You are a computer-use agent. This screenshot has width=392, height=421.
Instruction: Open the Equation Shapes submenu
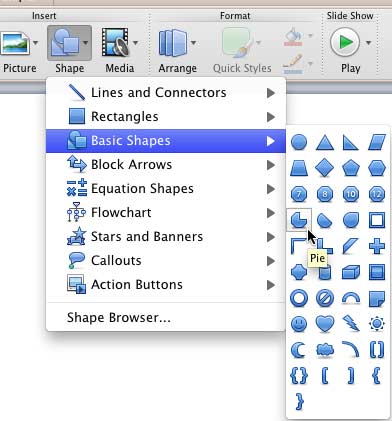[x=166, y=189]
